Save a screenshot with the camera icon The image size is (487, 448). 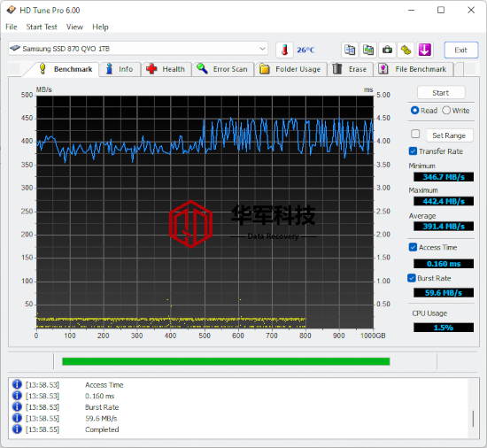[387, 50]
